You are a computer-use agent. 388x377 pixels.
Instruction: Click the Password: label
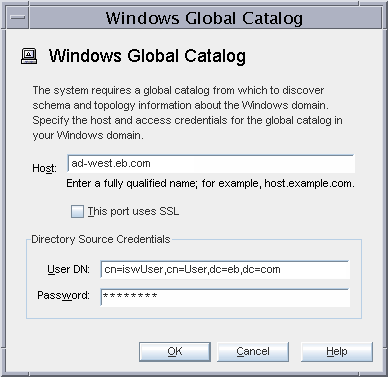point(63,295)
